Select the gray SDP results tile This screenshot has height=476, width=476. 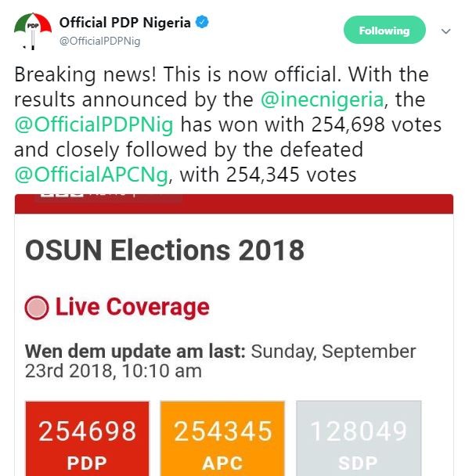pyautogui.click(x=358, y=438)
